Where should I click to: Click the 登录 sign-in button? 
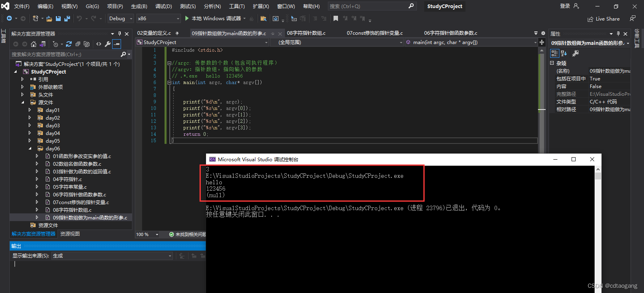565,6
